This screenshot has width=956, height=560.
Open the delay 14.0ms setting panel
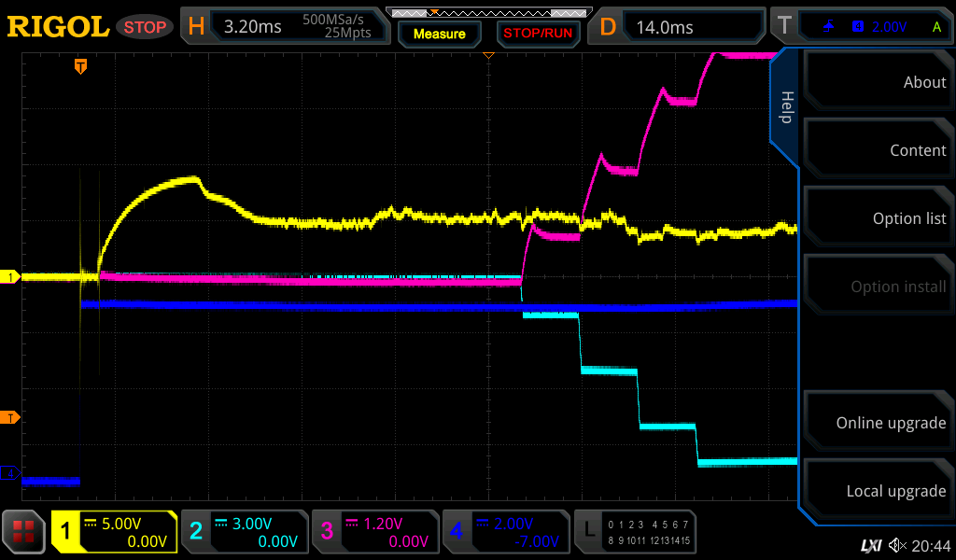[x=681, y=27]
